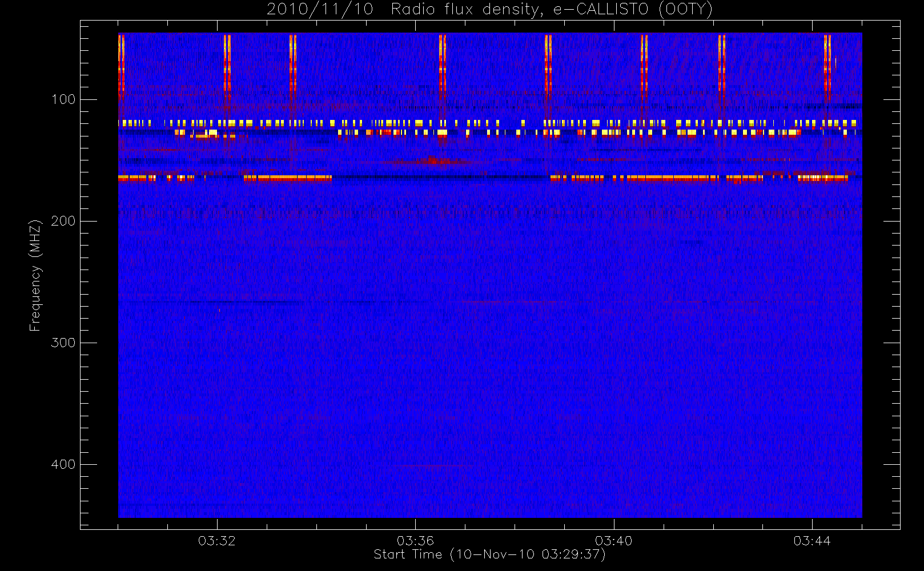Click the 'Frequency (MHZ)' axis label

pos(35,275)
